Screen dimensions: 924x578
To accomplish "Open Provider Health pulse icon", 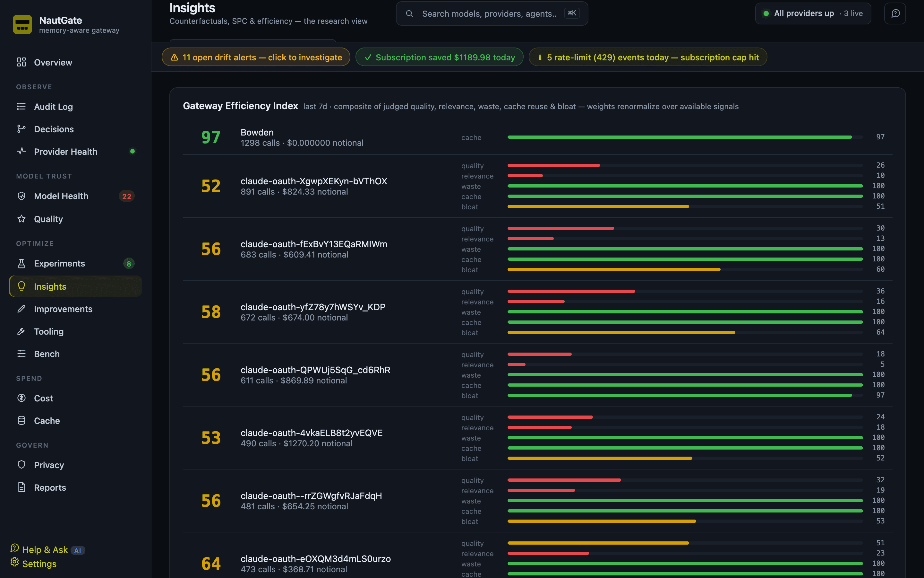I will tap(21, 151).
